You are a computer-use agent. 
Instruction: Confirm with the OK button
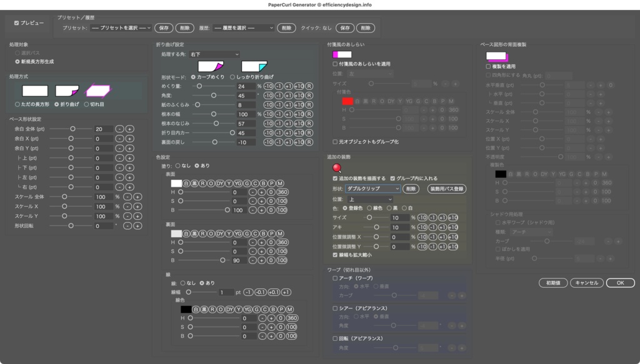click(620, 283)
